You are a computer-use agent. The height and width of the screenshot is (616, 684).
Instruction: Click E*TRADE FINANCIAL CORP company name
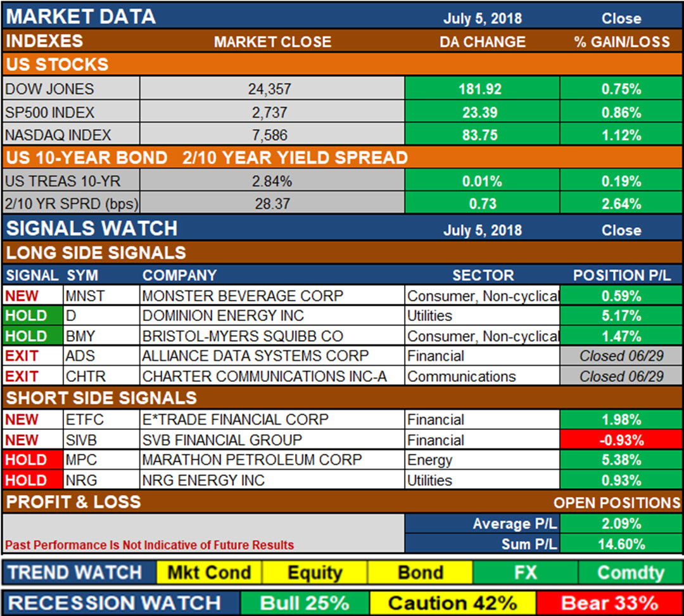235,419
